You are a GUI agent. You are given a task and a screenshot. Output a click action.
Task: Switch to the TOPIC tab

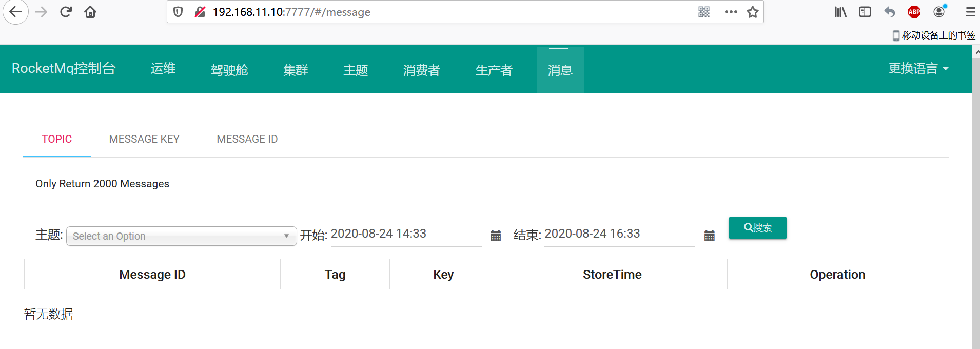click(x=57, y=139)
